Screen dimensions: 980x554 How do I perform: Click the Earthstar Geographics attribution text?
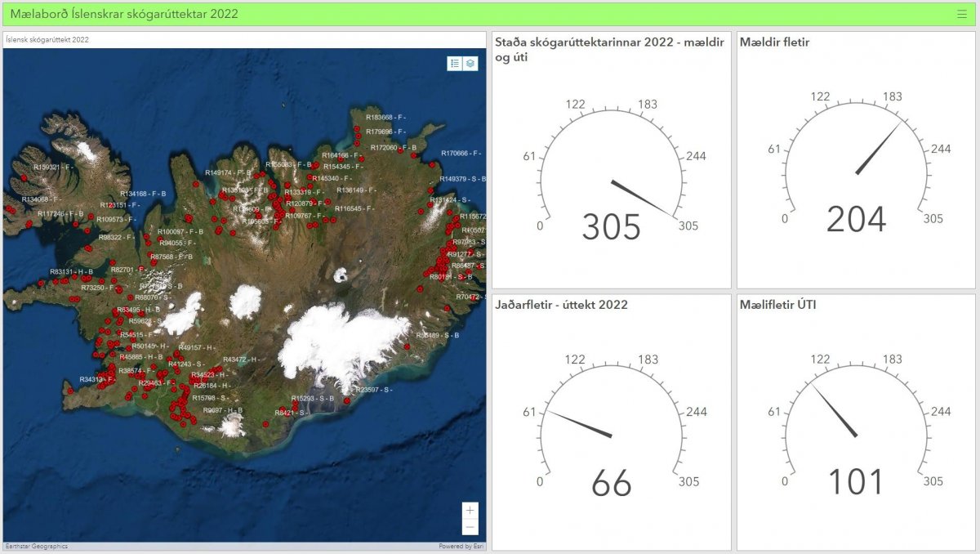coord(37,547)
